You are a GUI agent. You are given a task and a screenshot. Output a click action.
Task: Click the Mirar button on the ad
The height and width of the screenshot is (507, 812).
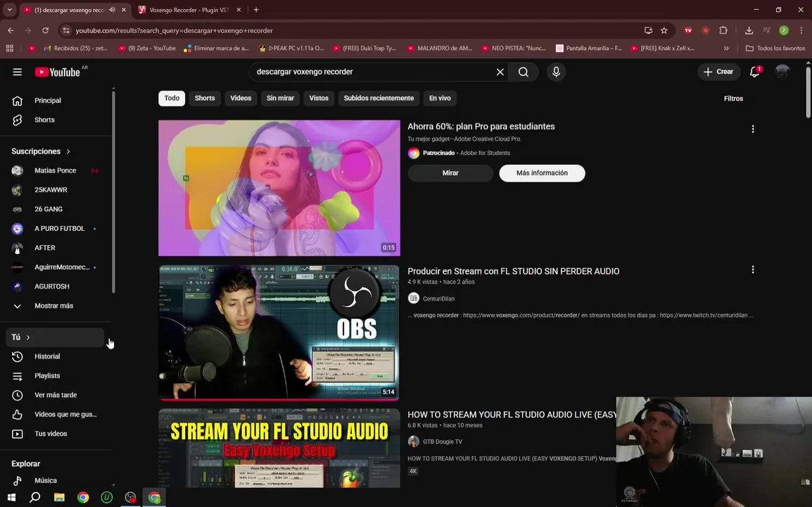click(x=450, y=173)
